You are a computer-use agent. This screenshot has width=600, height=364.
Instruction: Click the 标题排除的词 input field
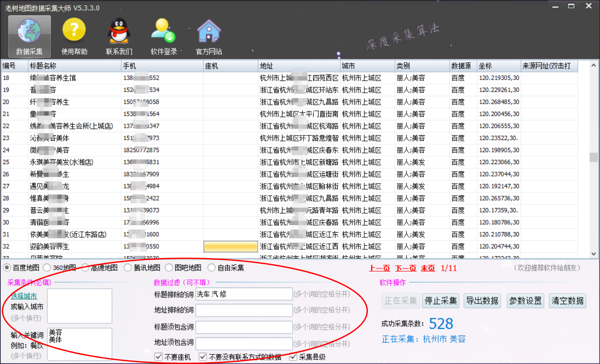click(x=244, y=294)
